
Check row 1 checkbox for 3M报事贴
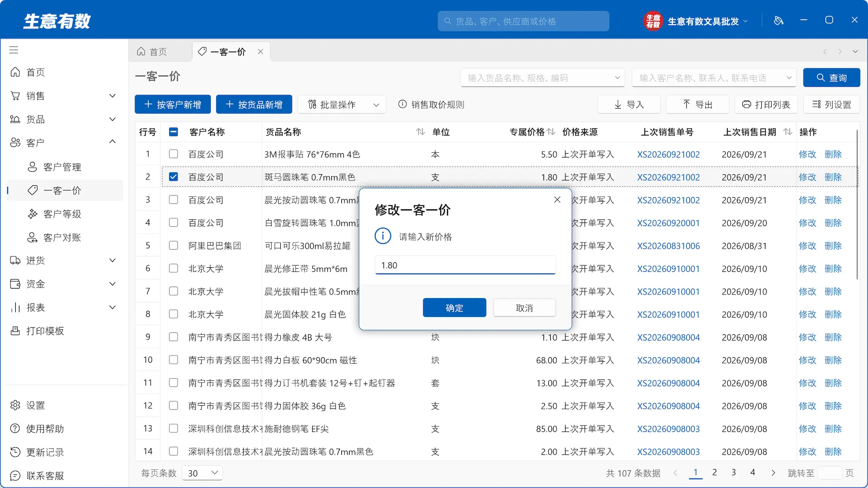[x=173, y=154]
